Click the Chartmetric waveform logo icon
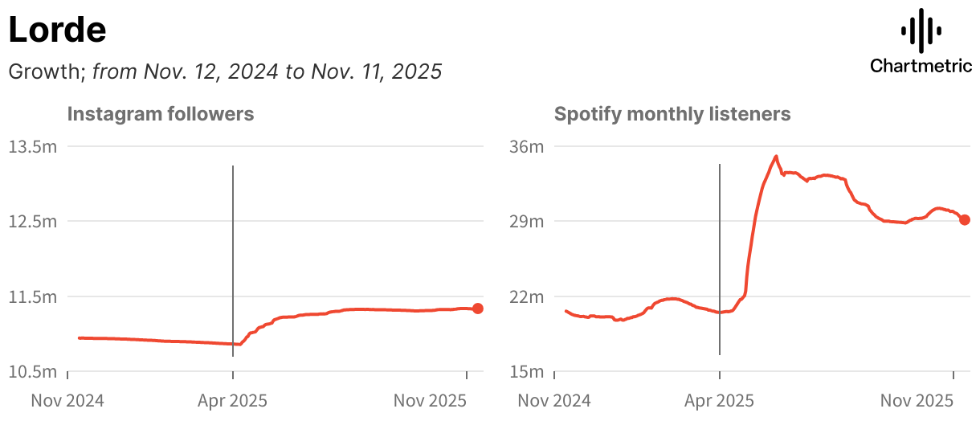The width and height of the screenshot is (980, 421). pyautogui.click(x=921, y=31)
